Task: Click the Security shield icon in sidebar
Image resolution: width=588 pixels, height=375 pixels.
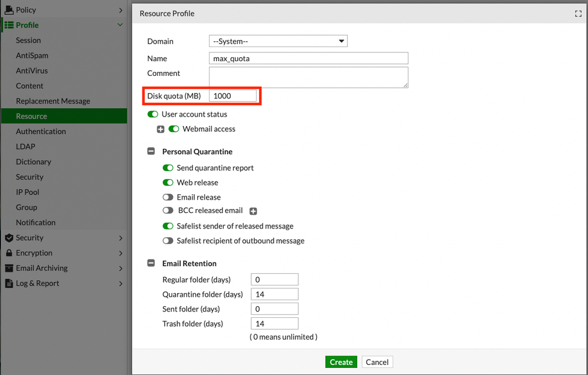Action: pyautogui.click(x=9, y=238)
